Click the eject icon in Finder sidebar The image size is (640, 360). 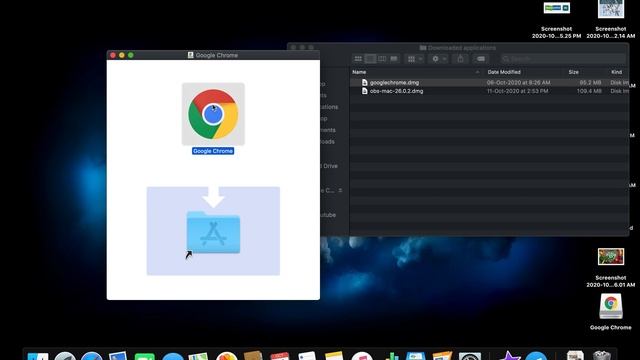(340, 191)
